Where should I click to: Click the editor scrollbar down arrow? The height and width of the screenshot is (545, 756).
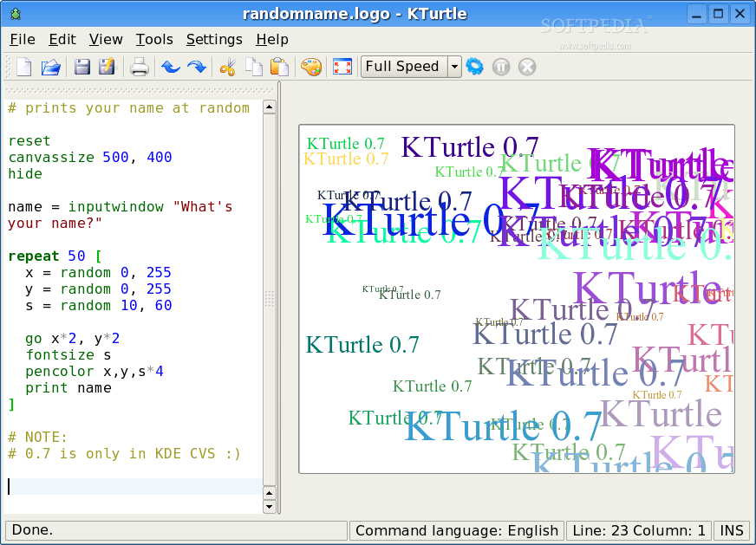click(269, 506)
